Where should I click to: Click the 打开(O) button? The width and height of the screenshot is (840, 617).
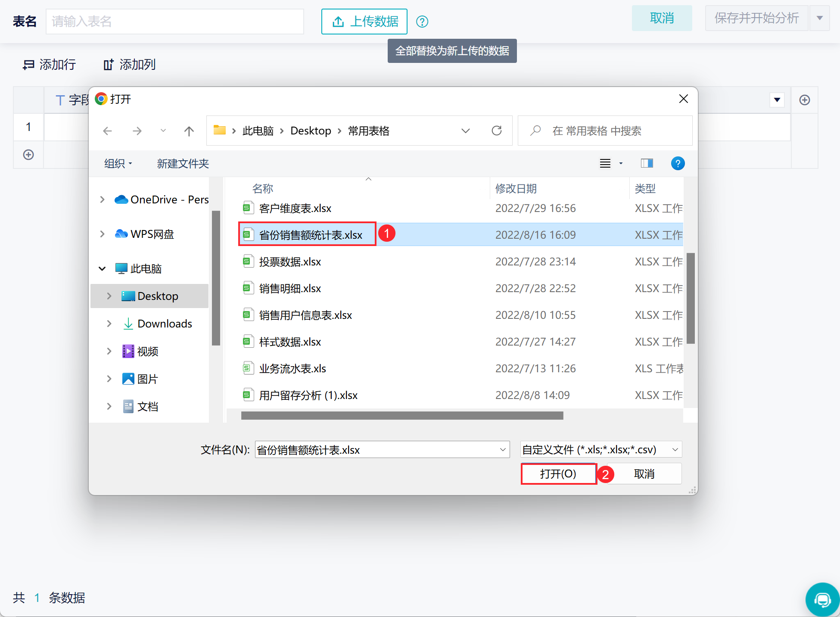click(558, 474)
